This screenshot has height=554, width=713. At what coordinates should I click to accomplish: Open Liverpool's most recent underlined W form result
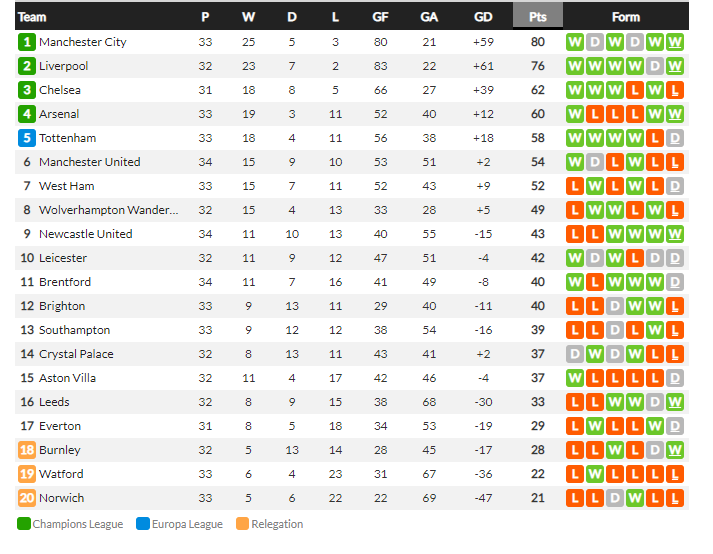pyautogui.click(x=675, y=66)
